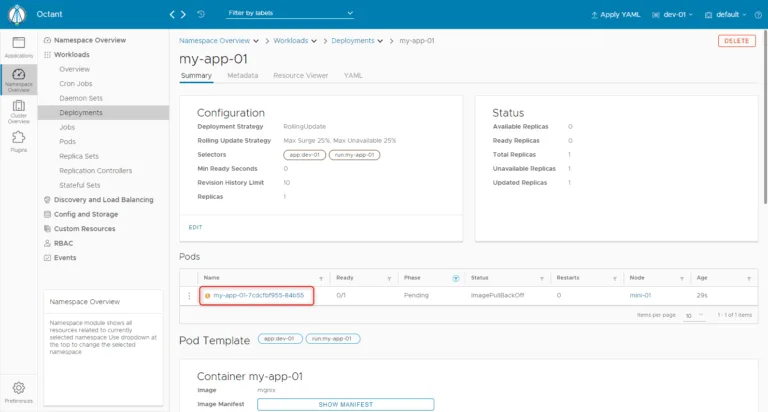This screenshot has width=768, height=412.
Task: Click the Show Manifest button
Action: (345, 404)
